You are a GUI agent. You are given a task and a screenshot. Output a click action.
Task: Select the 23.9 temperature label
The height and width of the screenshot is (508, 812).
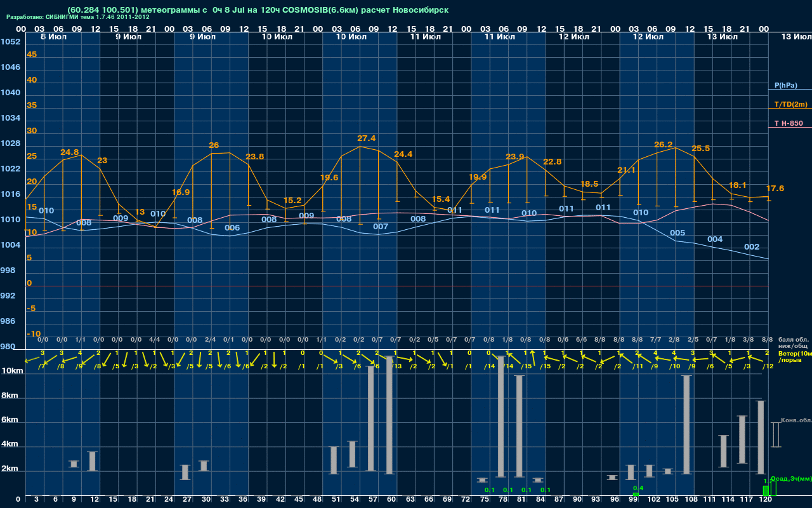tap(515, 157)
